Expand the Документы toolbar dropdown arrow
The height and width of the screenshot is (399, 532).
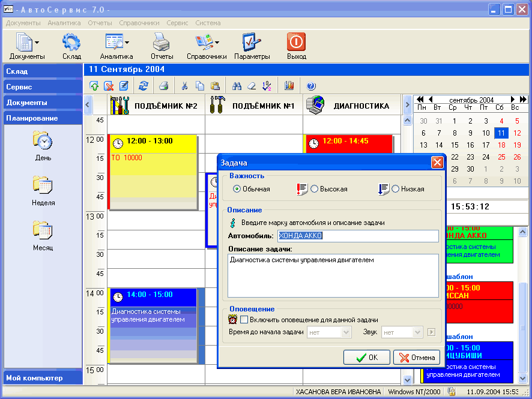coord(37,43)
